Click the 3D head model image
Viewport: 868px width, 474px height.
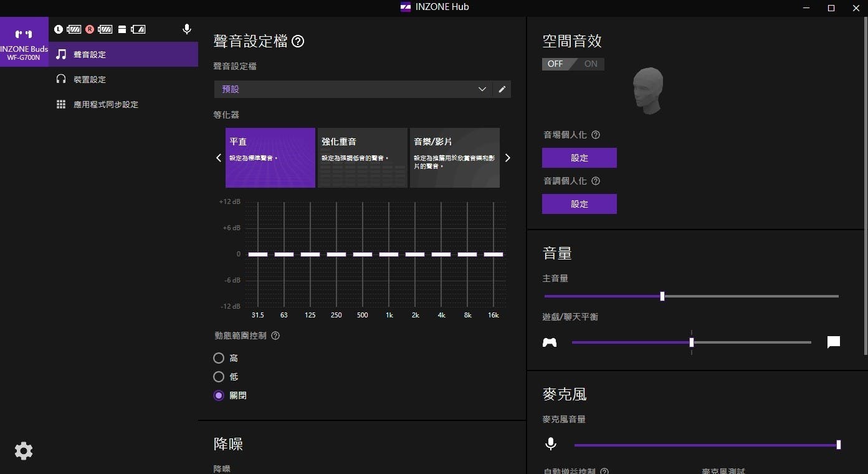click(x=649, y=91)
